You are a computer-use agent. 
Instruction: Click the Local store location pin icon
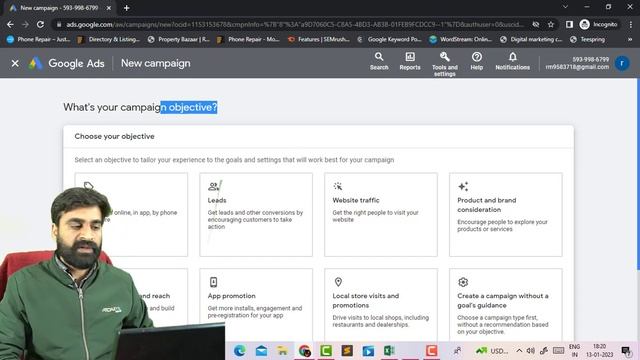tap(338, 282)
